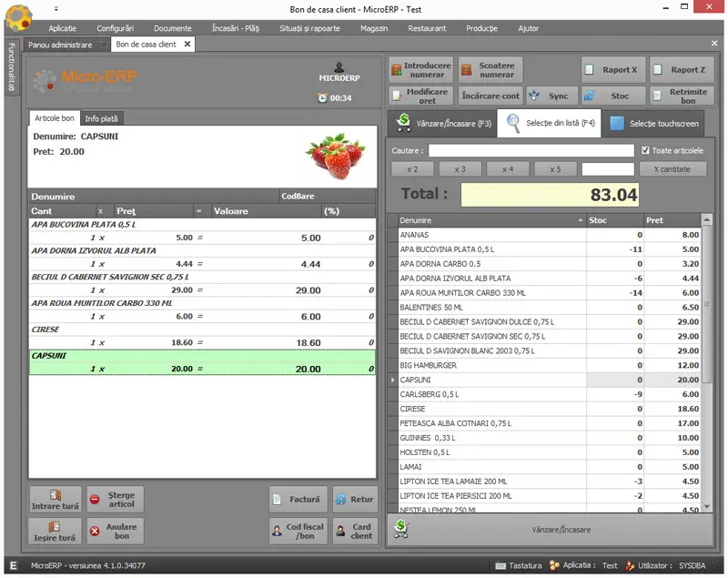The width and height of the screenshot is (728, 578).
Task: Click the strawberry product thumbnail
Action: point(335,156)
